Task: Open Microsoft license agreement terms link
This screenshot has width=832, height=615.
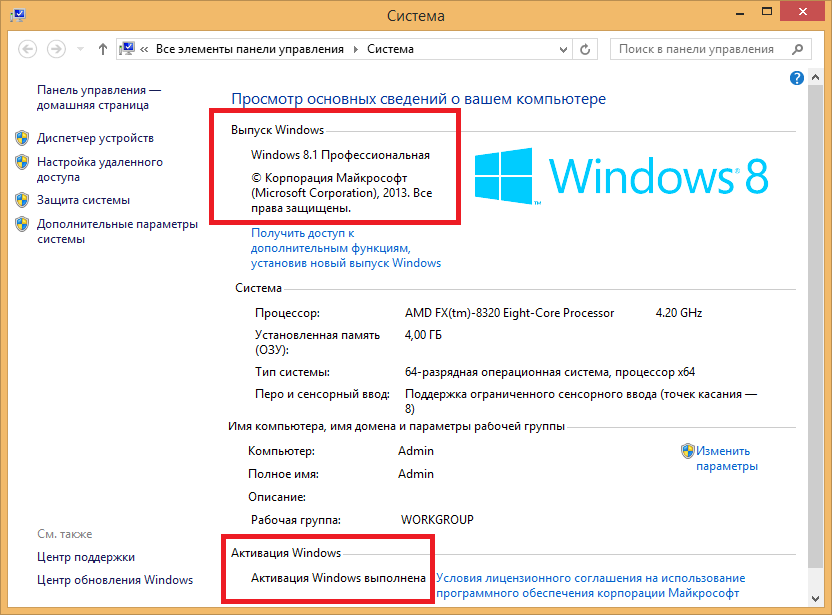Action: [x=591, y=586]
